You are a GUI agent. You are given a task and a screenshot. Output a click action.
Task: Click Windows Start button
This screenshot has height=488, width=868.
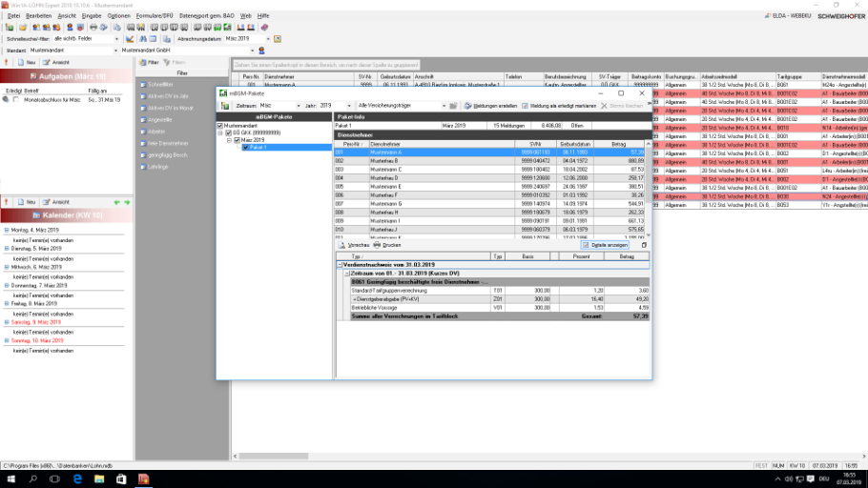click(x=10, y=479)
